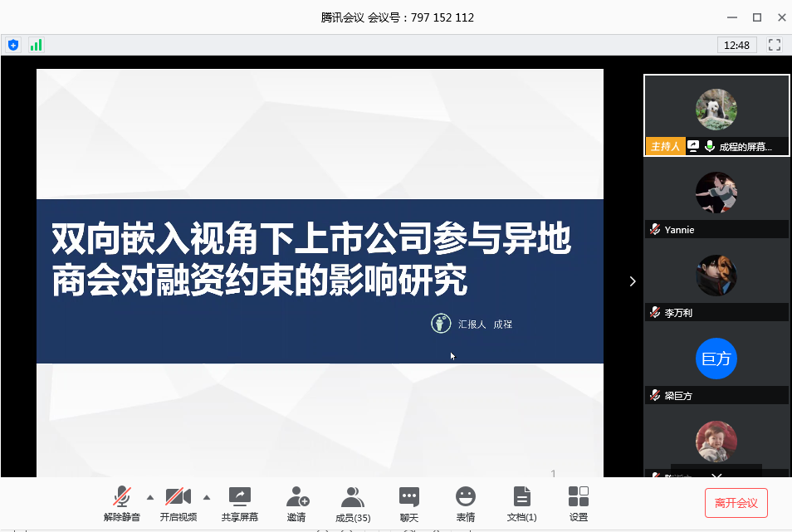Select 梁巨方's blue avatar tile
This screenshot has width=792, height=532.
tap(716, 359)
